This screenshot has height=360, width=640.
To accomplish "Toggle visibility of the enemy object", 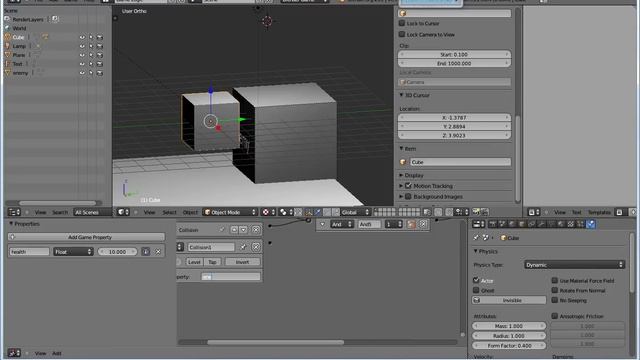I will click(x=82, y=73).
